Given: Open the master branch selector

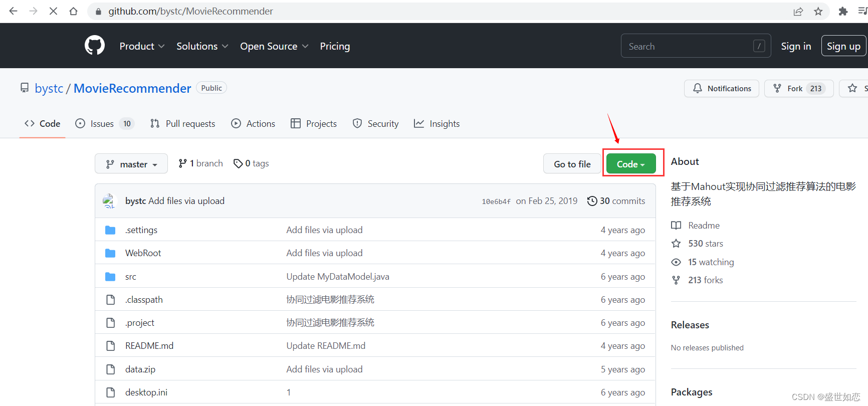Looking at the screenshot, I should [x=131, y=164].
